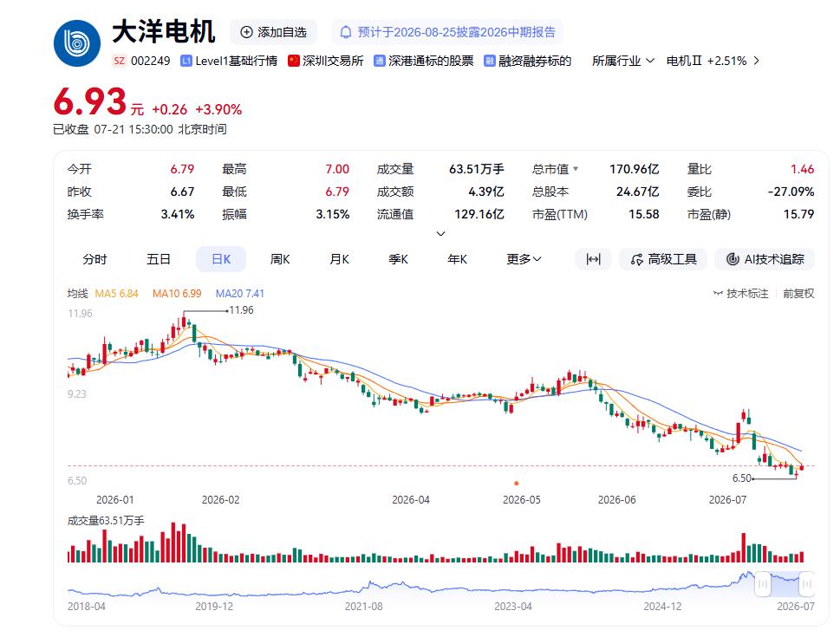Click the 换手率 3.41% value
This screenshot has width=840, height=637.
178,214
